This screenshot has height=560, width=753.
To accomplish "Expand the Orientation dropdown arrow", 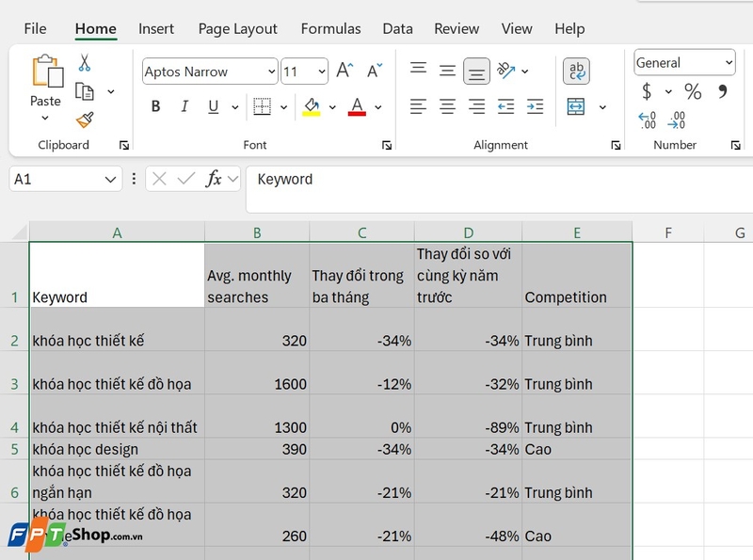I will (x=525, y=72).
